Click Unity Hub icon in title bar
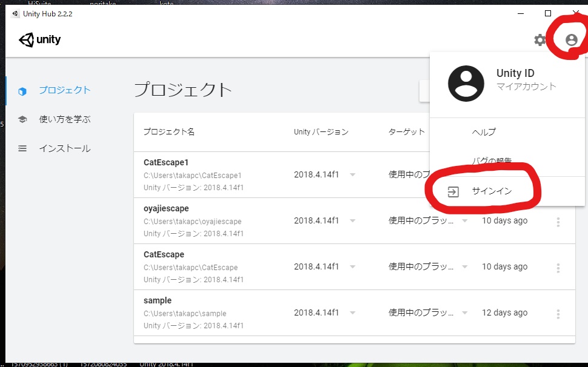 pyautogui.click(x=15, y=14)
